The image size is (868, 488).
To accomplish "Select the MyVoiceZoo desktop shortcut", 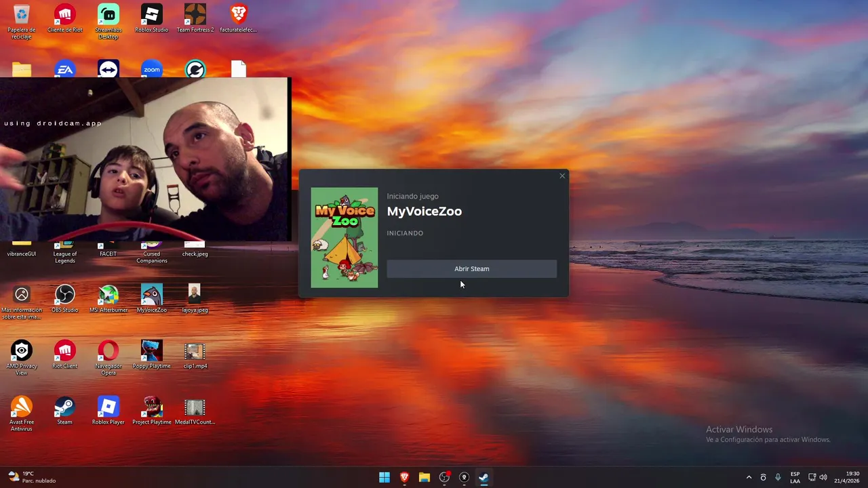I will tap(152, 299).
